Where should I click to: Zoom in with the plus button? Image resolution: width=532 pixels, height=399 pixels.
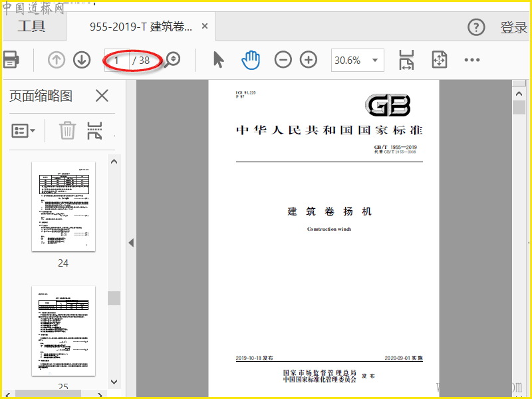(x=309, y=60)
